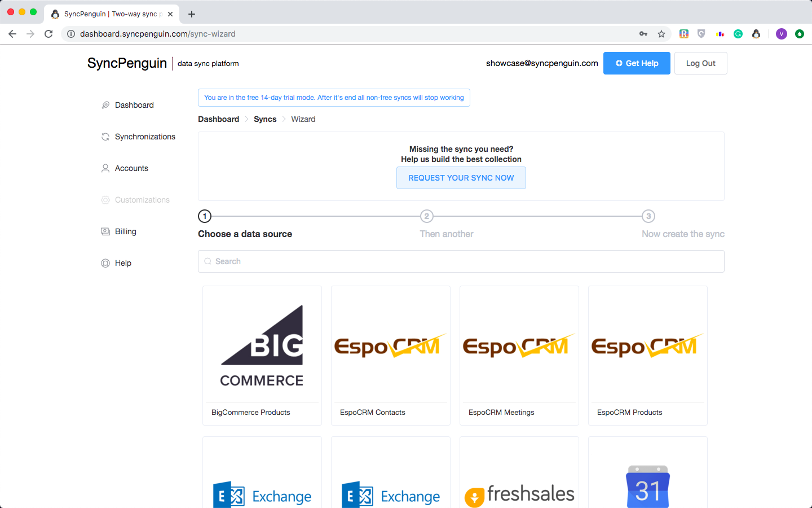This screenshot has width=812, height=508.
Task: Click 'Now create the sync' step label
Action: tap(683, 234)
